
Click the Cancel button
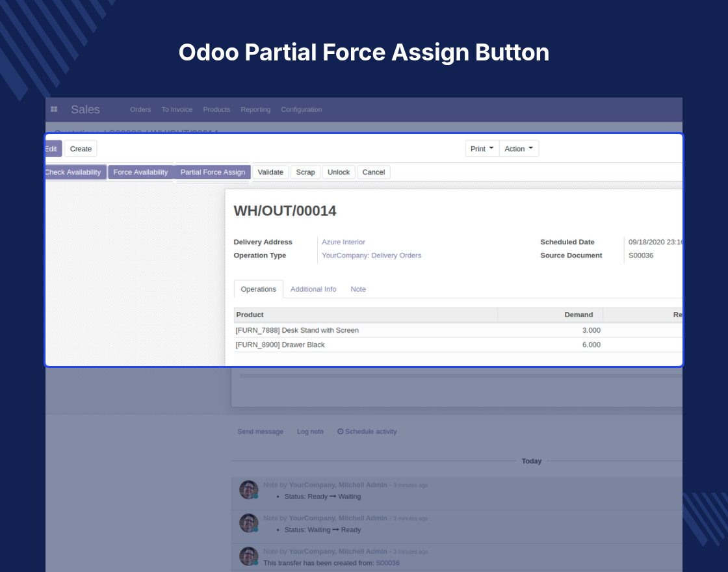point(373,172)
